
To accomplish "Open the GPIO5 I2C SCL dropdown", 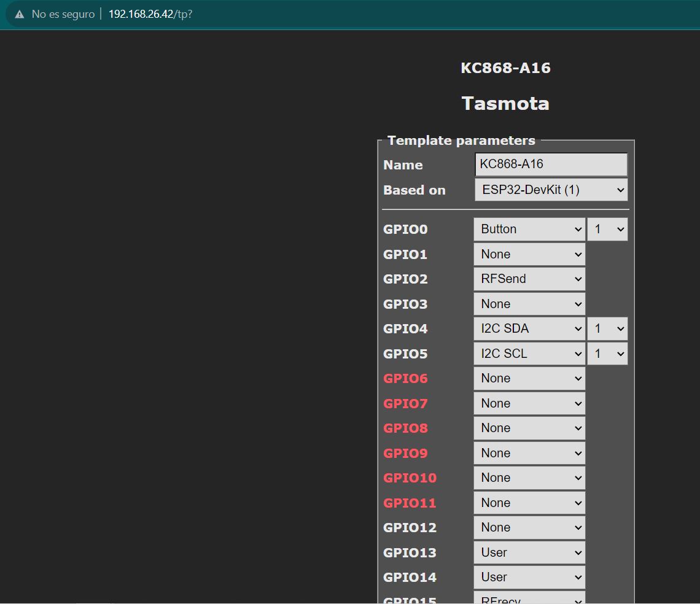I will tap(529, 354).
